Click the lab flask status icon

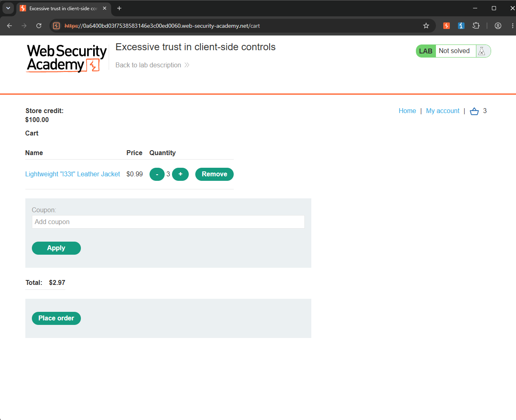coord(482,51)
